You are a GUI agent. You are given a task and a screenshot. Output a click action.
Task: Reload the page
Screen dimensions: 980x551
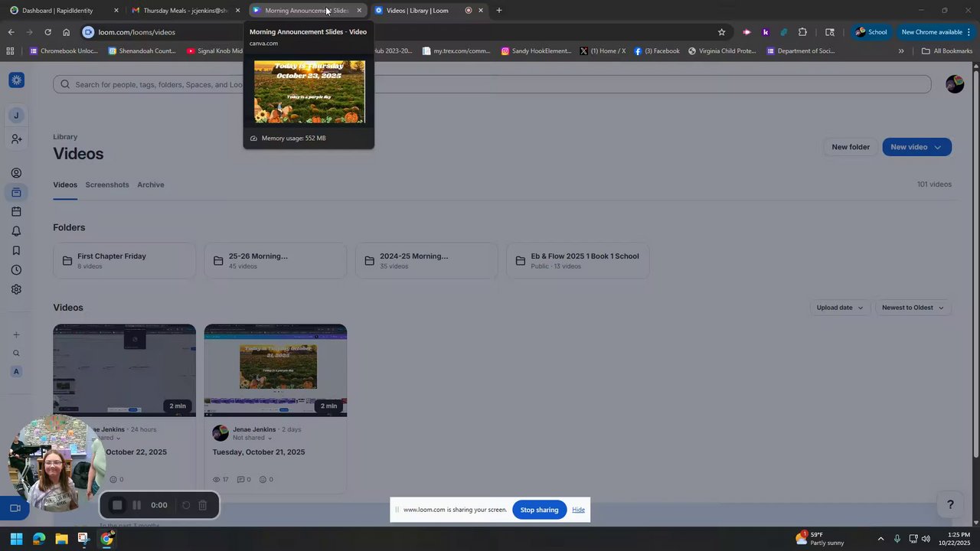pos(47,32)
